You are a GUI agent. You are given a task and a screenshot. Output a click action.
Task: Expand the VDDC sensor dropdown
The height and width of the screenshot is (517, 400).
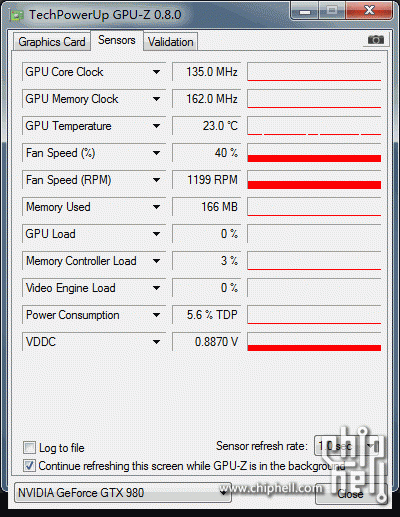click(x=156, y=342)
